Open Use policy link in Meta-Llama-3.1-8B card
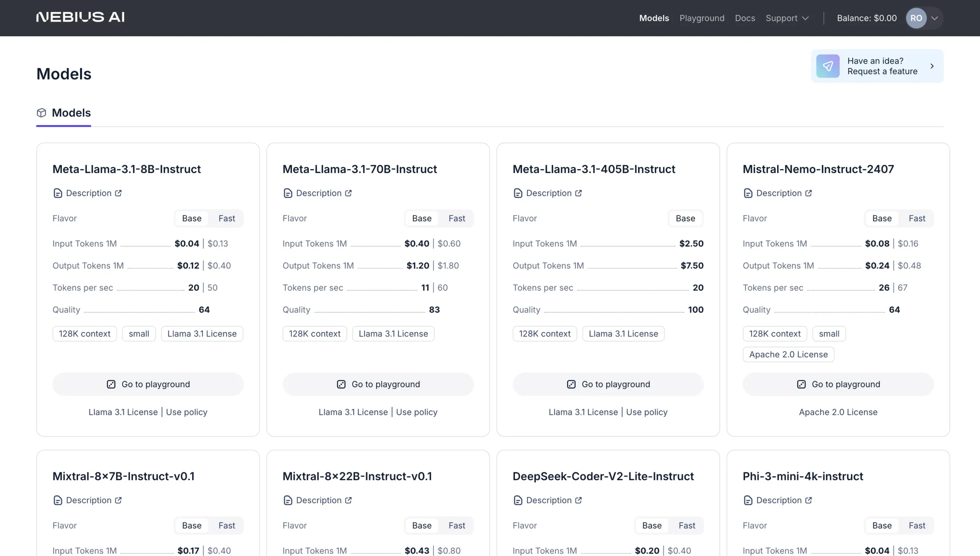This screenshot has width=980, height=556. (186, 412)
